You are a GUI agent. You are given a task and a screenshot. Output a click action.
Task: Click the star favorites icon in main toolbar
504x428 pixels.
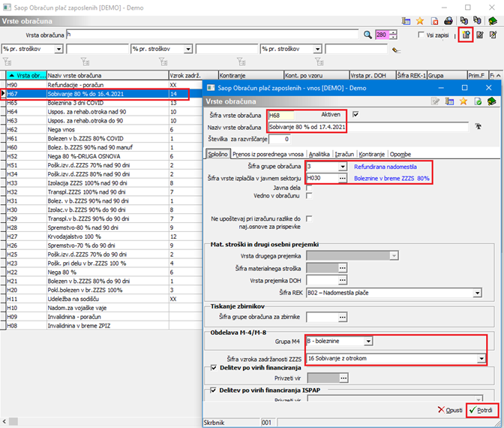click(420, 21)
